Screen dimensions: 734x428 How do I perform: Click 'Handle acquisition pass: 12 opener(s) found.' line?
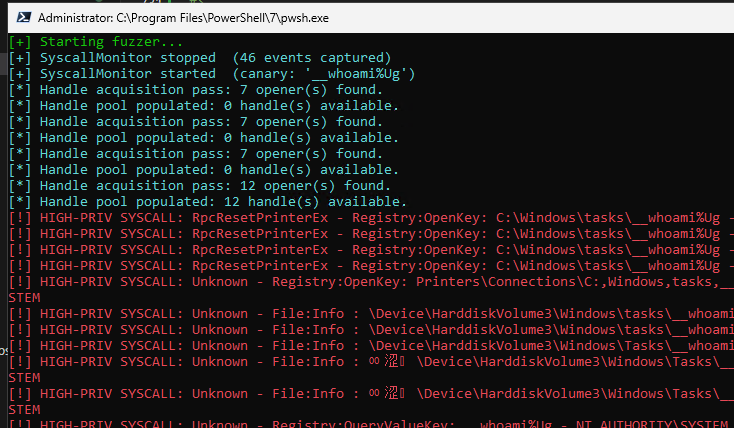pos(200,185)
